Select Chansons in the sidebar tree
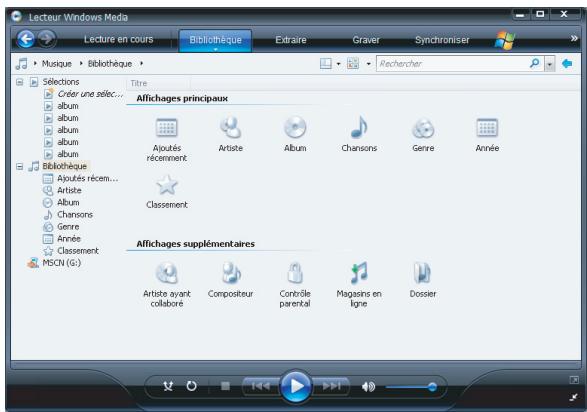This screenshot has width=587, height=412. pyautogui.click(x=75, y=215)
